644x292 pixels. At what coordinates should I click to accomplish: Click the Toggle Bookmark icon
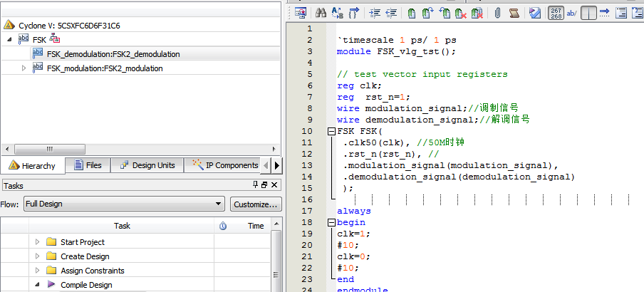[412, 13]
